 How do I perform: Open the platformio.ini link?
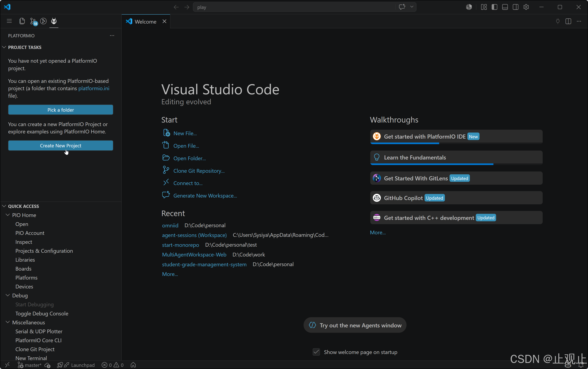point(94,88)
